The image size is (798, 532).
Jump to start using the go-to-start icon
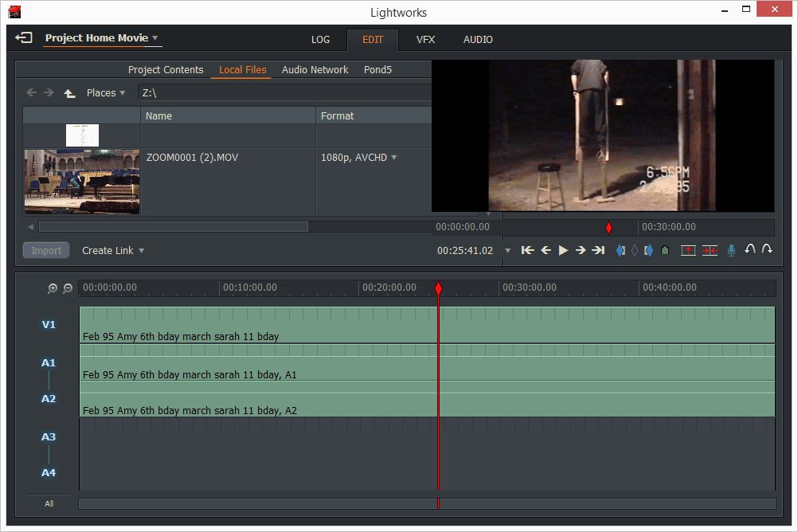tap(527, 249)
